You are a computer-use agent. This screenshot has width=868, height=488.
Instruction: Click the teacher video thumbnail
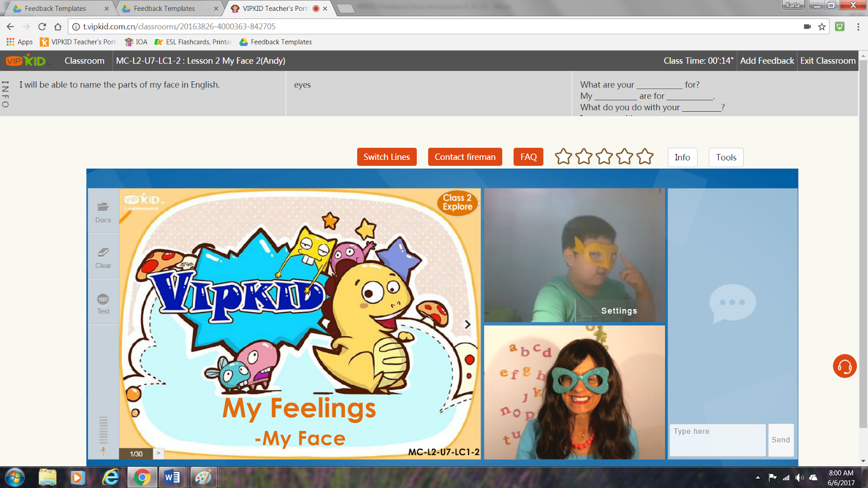(x=575, y=392)
